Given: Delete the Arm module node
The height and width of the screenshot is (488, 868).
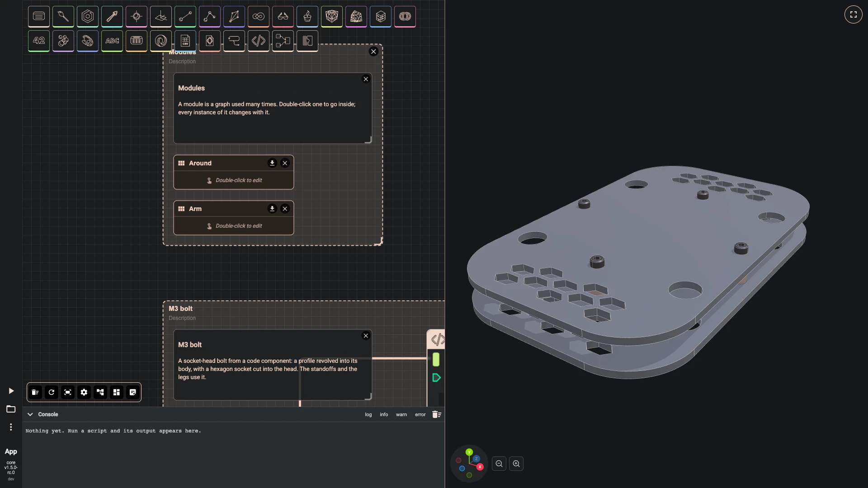Looking at the screenshot, I should point(285,209).
